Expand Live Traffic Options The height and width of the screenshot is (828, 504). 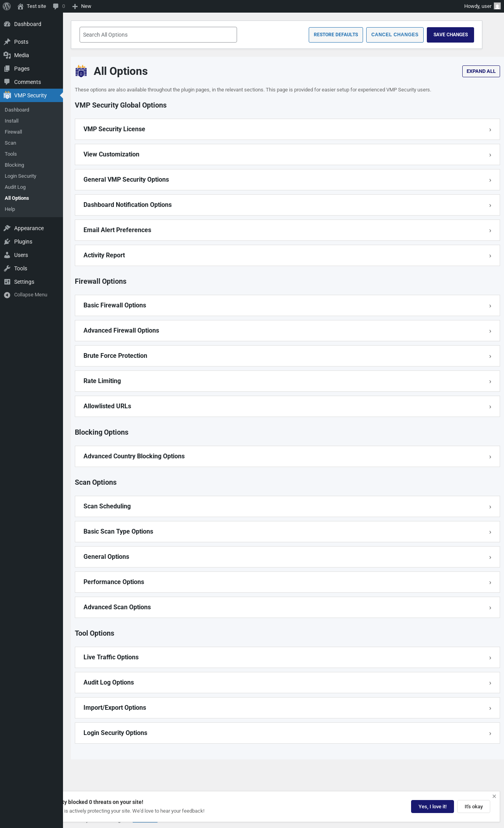tap(287, 657)
